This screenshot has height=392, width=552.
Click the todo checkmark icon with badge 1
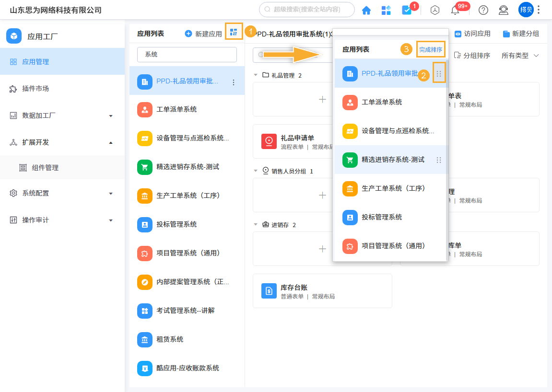pyautogui.click(x=407, y=10)
